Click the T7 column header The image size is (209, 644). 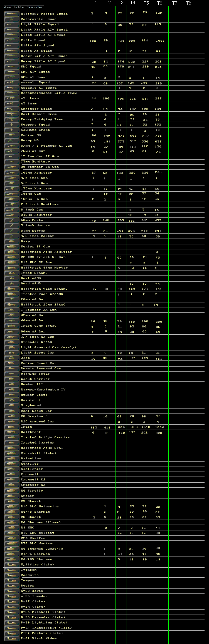pos(174,3)
